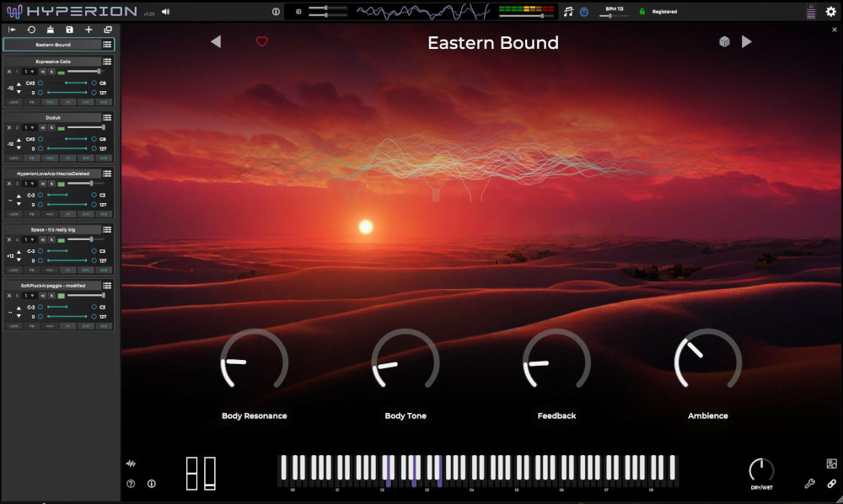
Task: Go to the previous preset arrow
Action: tap(216, 42)
